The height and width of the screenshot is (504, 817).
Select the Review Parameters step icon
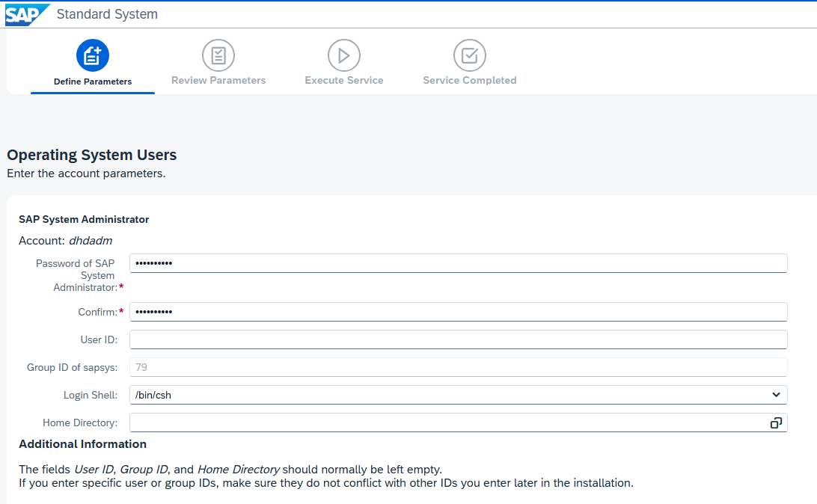218,55
